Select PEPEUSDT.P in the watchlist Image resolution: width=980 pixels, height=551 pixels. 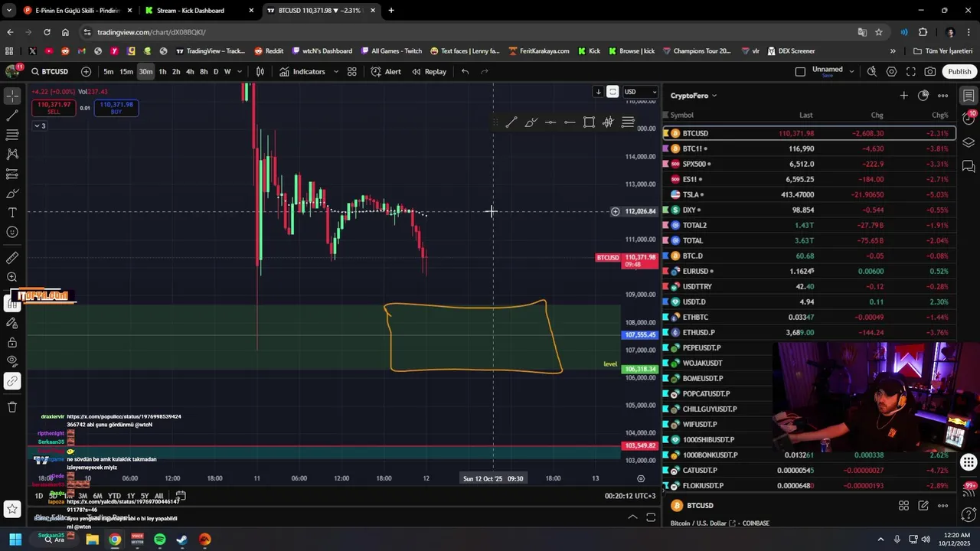pyautogui.click(x=809, y=347)
